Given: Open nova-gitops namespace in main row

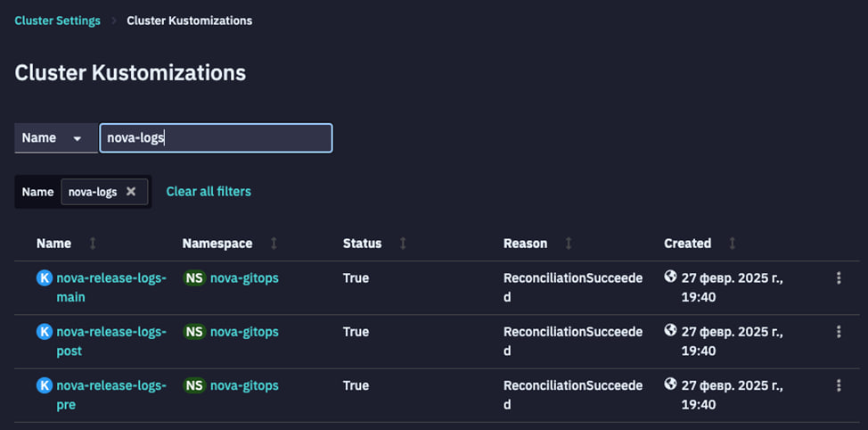Looking at the screenshot, I should coord(244,278).
